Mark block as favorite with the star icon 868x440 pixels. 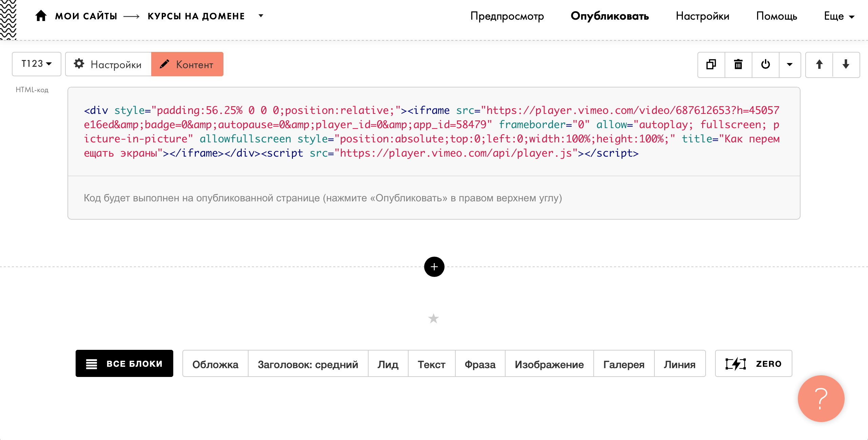click(433, 318)
